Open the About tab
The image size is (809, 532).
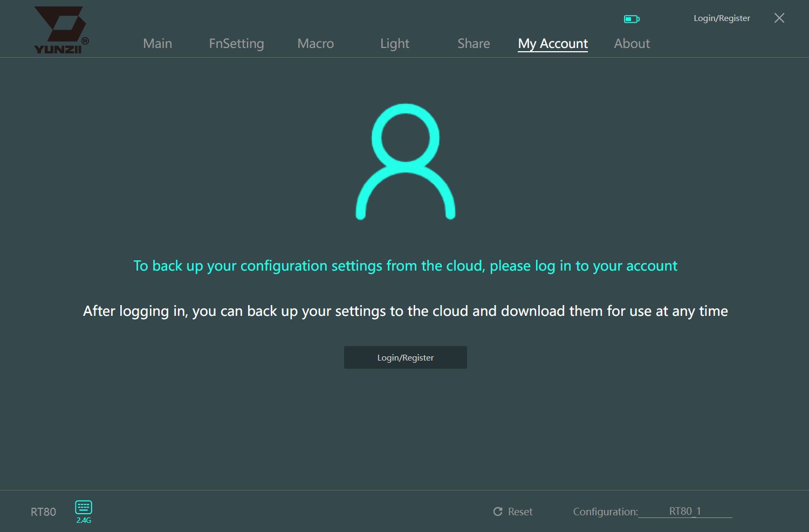(x=632, y=44)
